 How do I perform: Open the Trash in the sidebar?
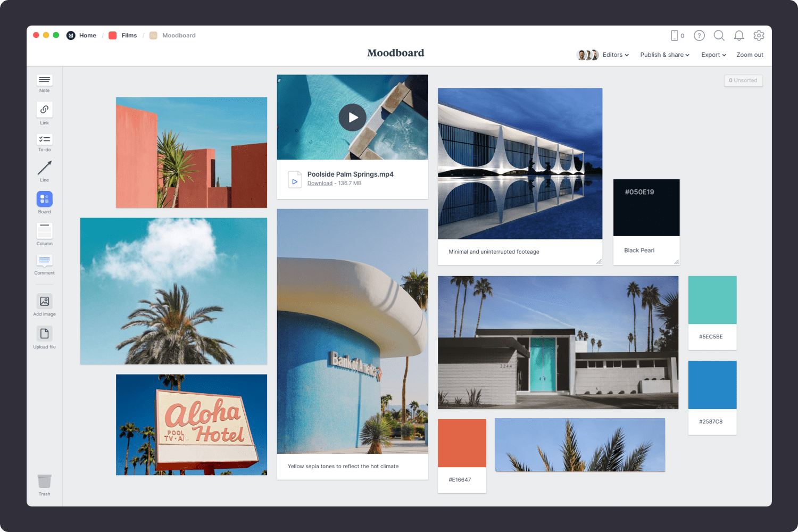click(44, 481)
